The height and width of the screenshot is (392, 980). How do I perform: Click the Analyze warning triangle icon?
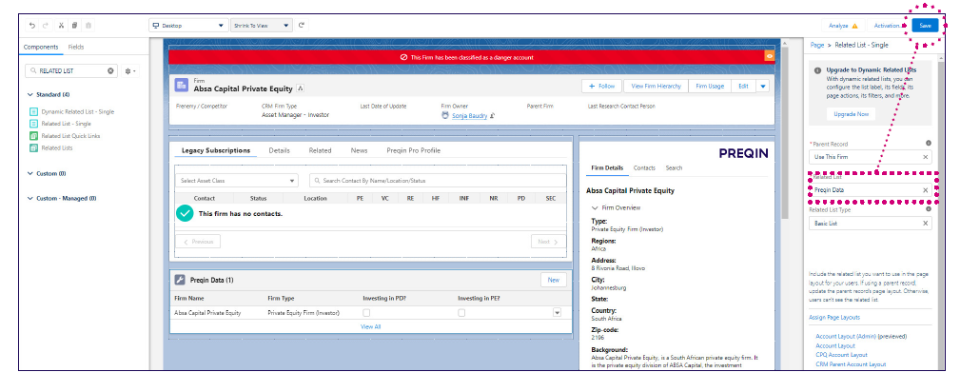[854, 27]
